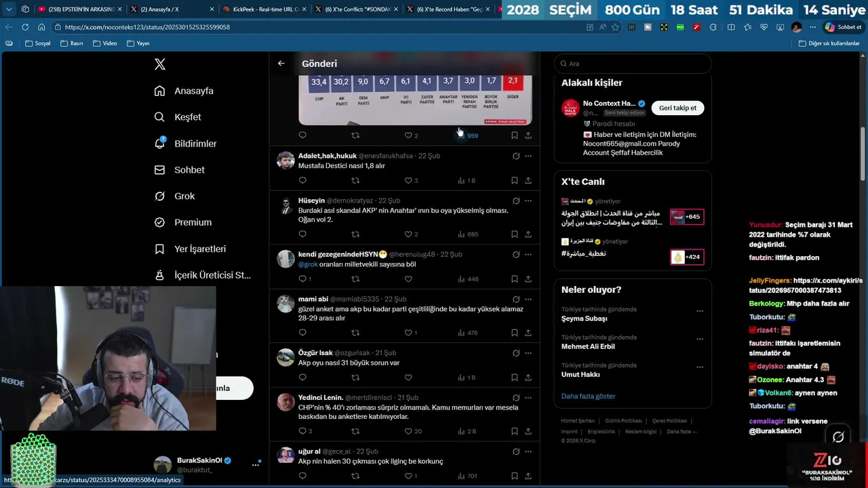Screen dimensions: 868x488
Task: Open more options on Özgür Isak post
Action: [x=528, y=353]
